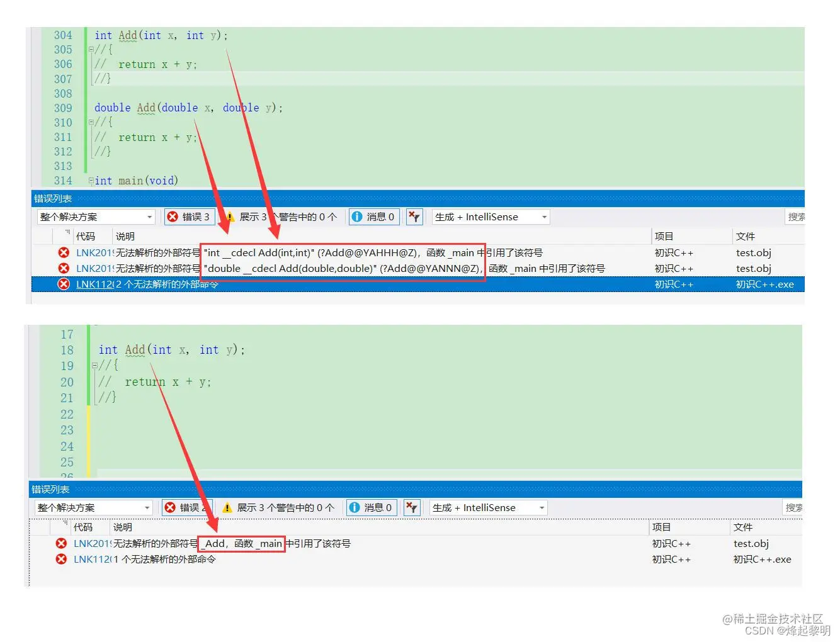The width and height of the screenshot is (840, 642).
Task: Open LNK1120 link for '2 个无法解析的外部命令'
Action: (94, 284)
